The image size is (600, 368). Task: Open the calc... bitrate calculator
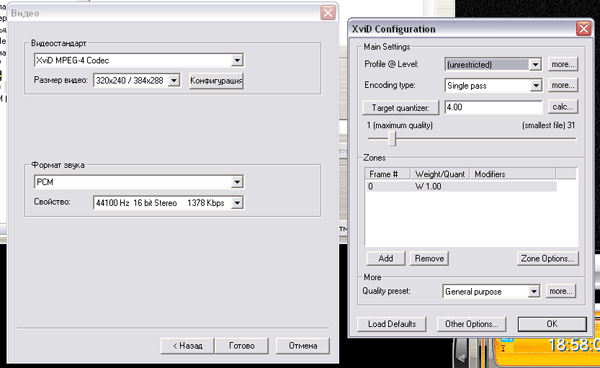tap(563, 107)
